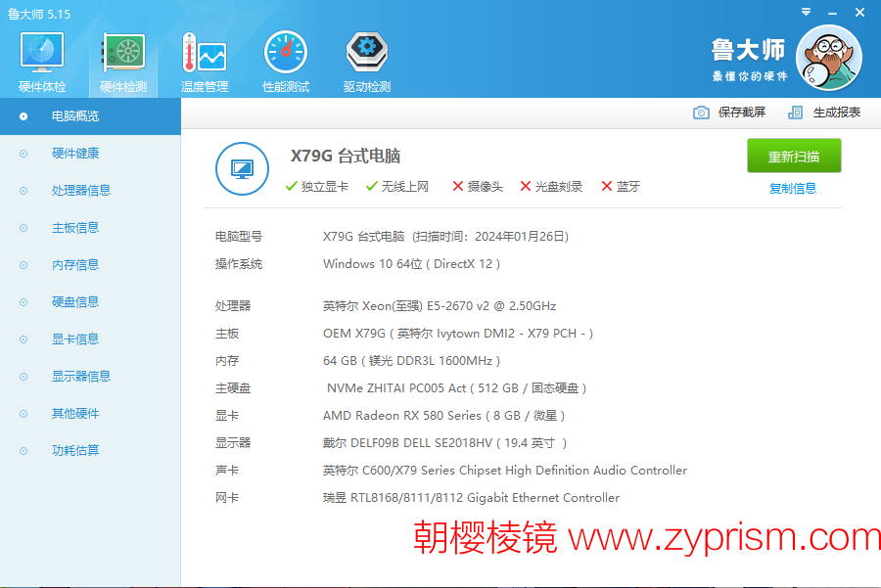Open the 驱动检测 driver detection icon

[x=367, y=54]
